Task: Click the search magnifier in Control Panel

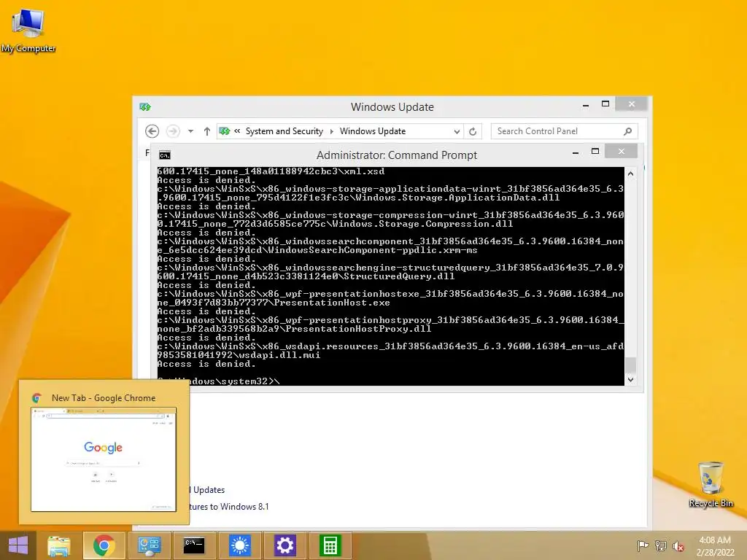Action: (628, 131)
